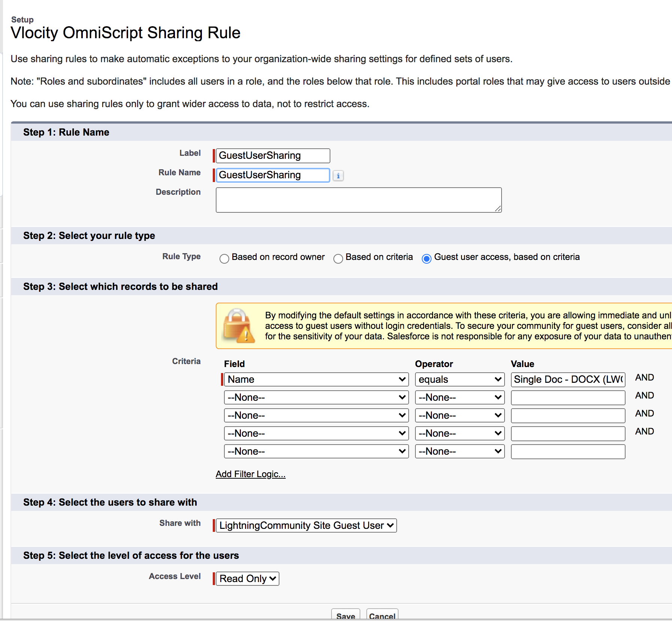Select Based on criteria radio
The image size is (672, 621).
coord(338,258)
